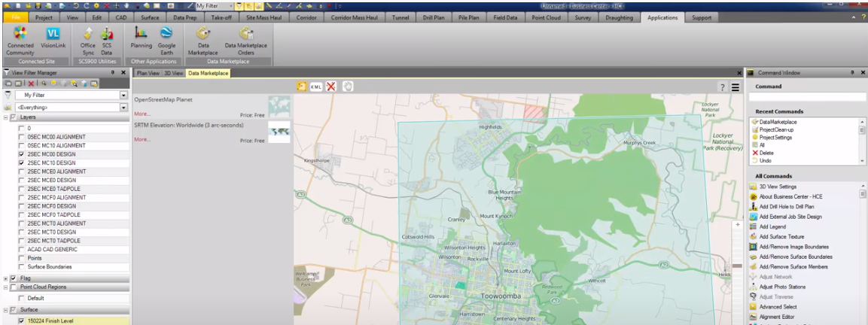The image size is (868, 325).
Task: Select the SRTM Elevation thumbnail
Action: click(x=279, y=132)
